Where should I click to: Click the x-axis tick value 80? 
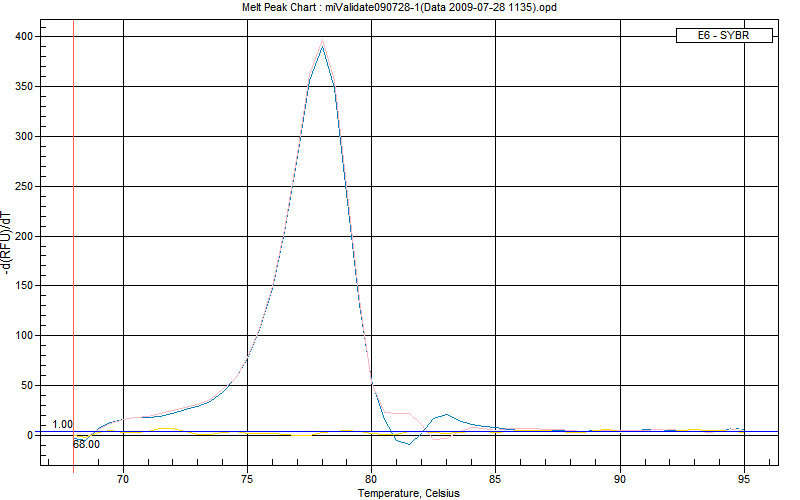coord(371,479)
